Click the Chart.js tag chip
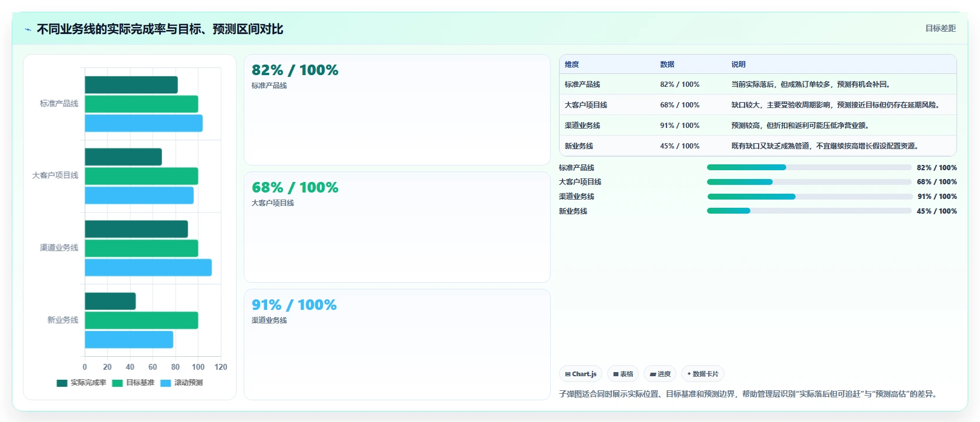The image size is (980, 422). pos(581,374)
